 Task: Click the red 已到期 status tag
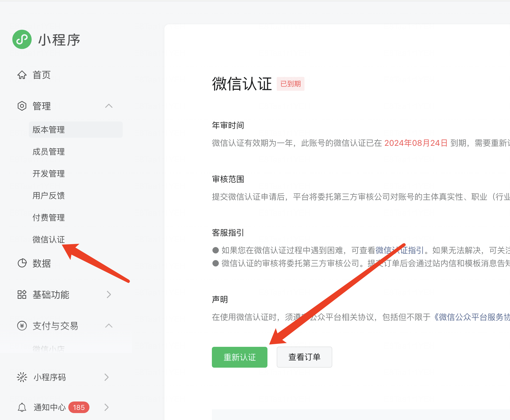pyautogui.click(x=291, y=84)
